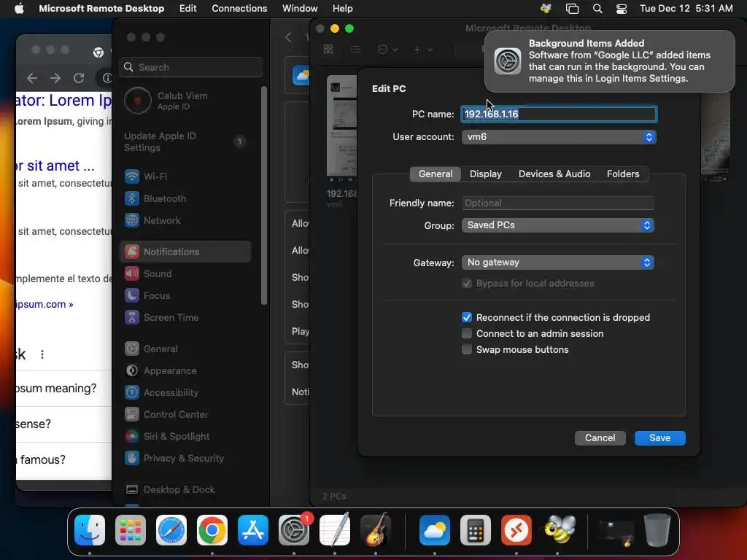The image size is (747, 560).
Task: Open Wi-Fi settings in sidebar
Action: tap(185, 176)
